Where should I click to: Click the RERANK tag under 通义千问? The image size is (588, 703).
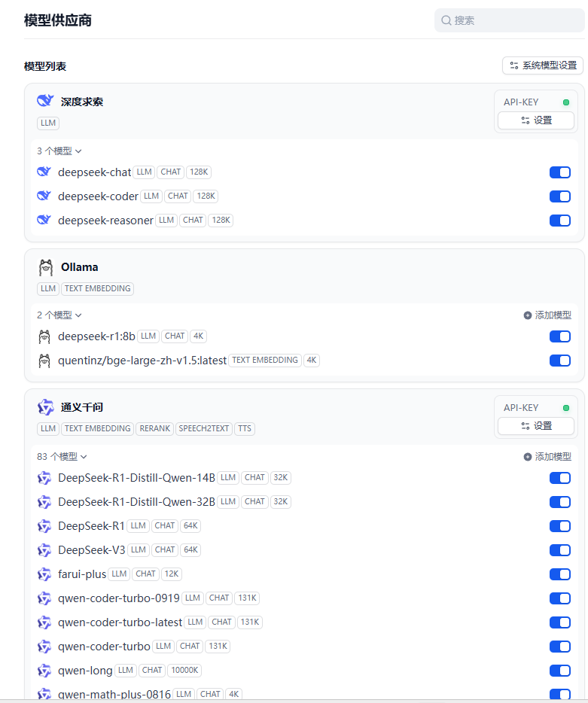click(155, 428)
